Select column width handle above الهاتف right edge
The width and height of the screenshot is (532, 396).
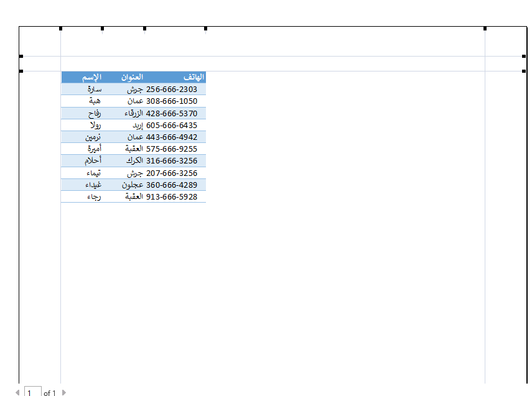point(205,29)
